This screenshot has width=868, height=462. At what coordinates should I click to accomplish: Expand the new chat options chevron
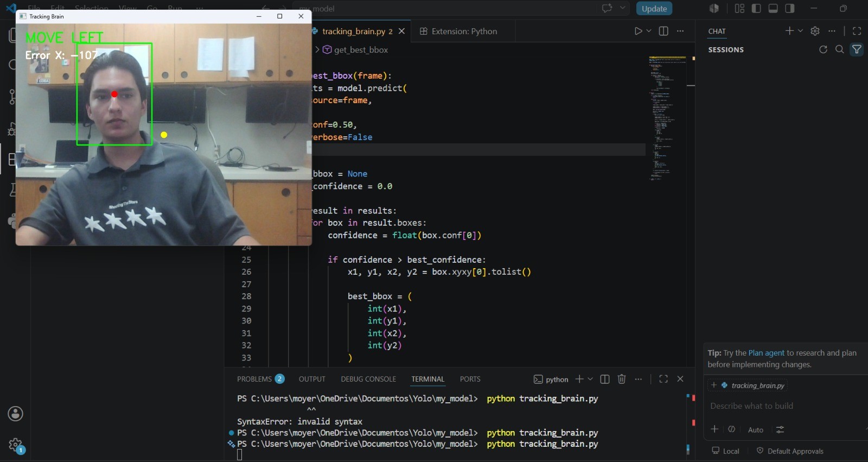coord(800,31)
